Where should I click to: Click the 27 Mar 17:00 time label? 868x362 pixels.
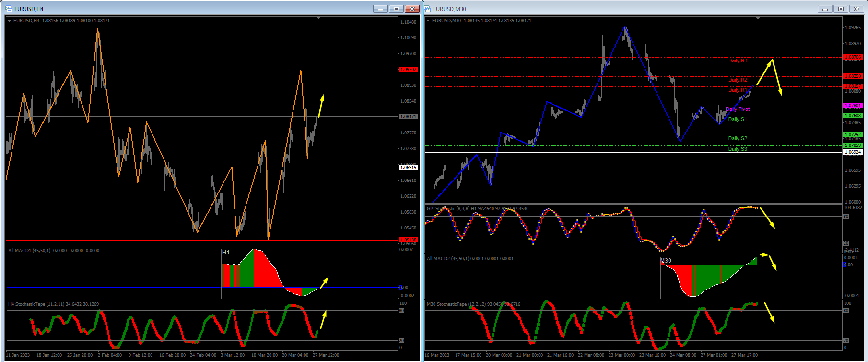pos(745,355)
